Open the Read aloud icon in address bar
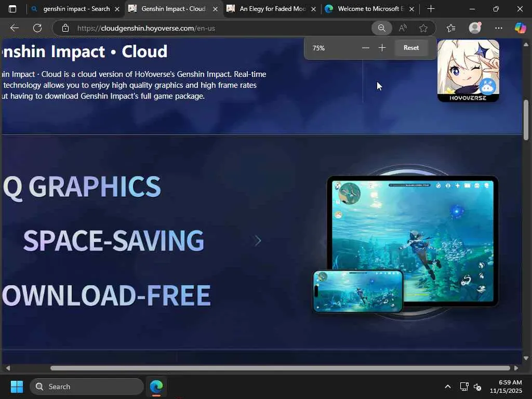532x399 pixels. tap(403, 28)
